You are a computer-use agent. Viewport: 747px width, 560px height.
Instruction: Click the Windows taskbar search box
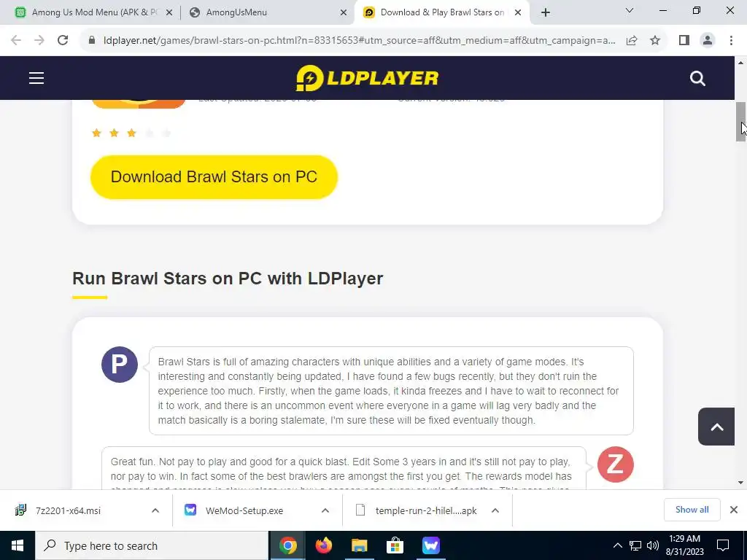click(152, 545)
